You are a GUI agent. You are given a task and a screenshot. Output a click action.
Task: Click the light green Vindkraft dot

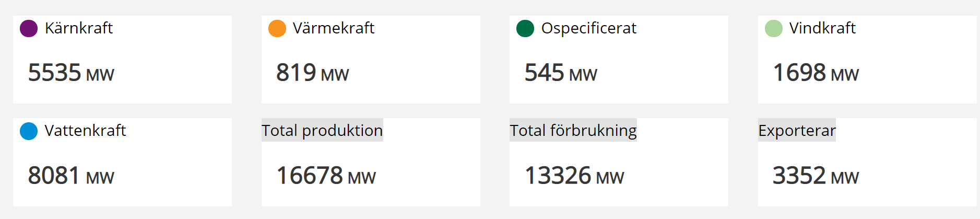coord(774,28)
